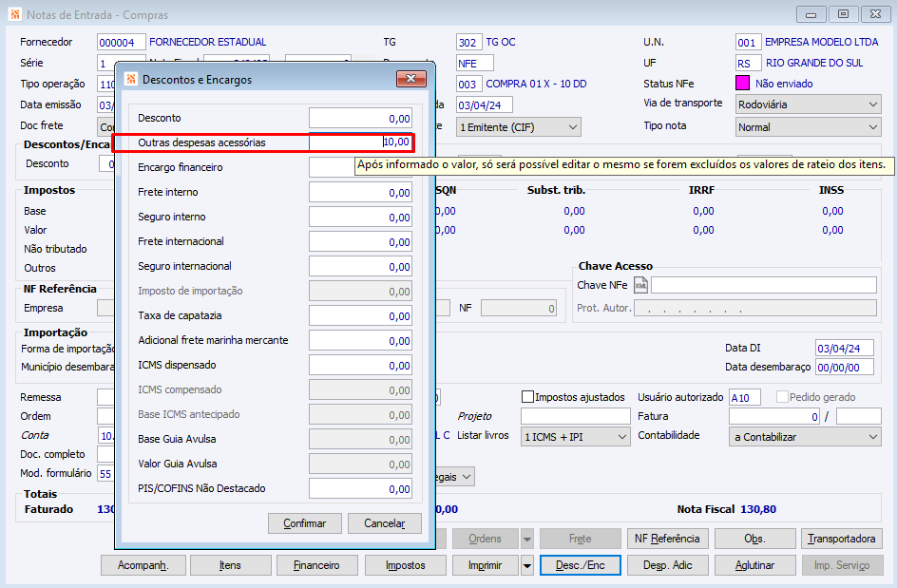Click the Obs. button
897x588 pixels.
click(755, 539)
